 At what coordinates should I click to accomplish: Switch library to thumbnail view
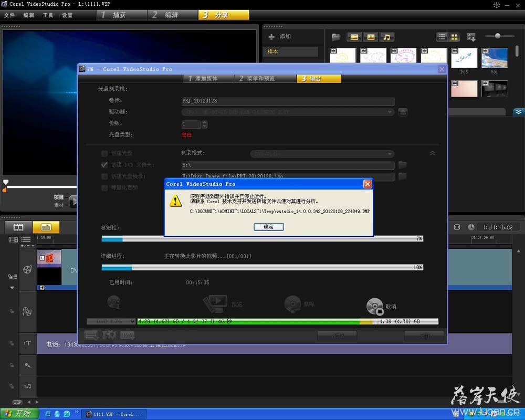(x=454, y=37)
